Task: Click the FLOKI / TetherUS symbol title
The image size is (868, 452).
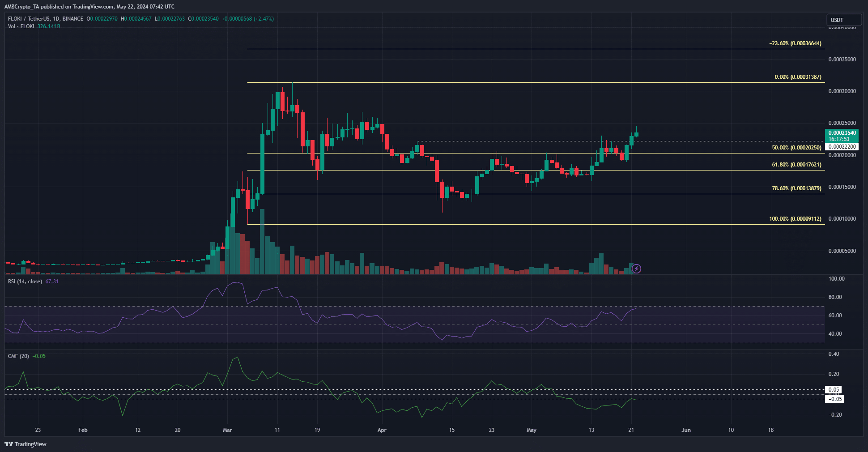Action: coord(46,19)
